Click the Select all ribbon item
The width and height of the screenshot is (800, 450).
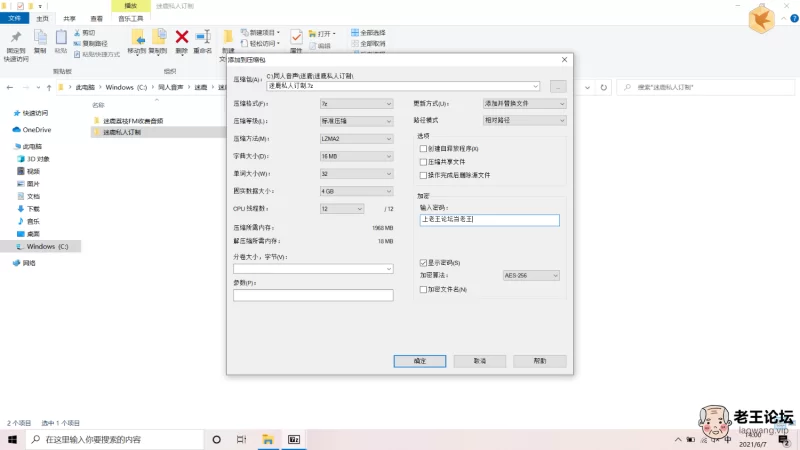368,33
